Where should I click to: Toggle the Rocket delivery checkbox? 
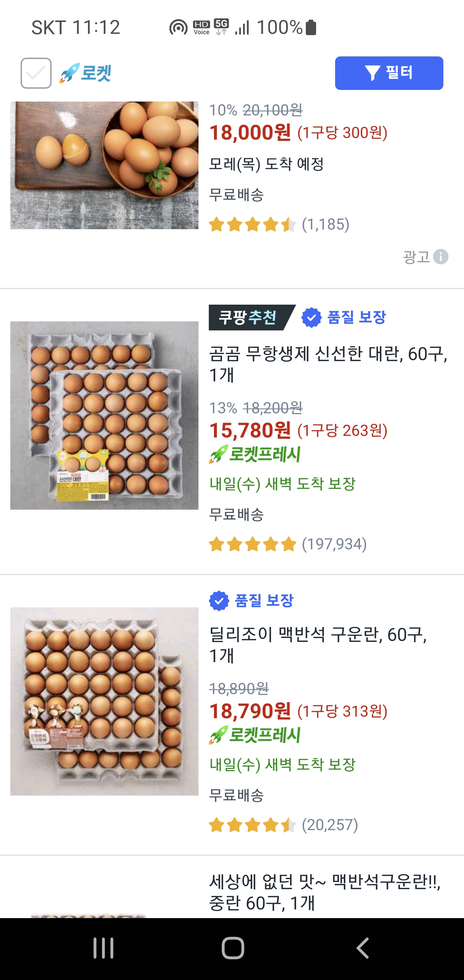pyautogui.click(x=36, y=73)
